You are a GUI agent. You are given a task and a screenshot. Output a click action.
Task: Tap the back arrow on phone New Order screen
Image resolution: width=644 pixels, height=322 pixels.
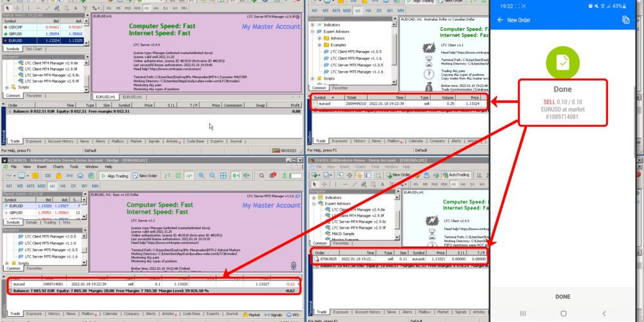pos(500,20)
